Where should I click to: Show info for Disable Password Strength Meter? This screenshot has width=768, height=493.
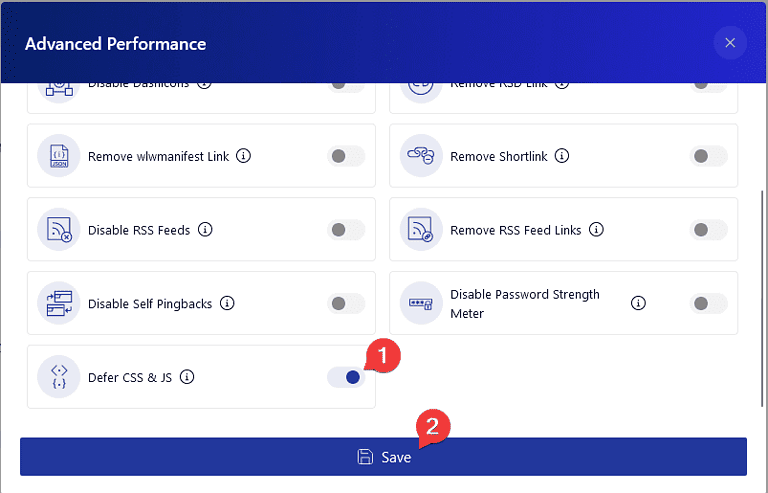point(638,303)
